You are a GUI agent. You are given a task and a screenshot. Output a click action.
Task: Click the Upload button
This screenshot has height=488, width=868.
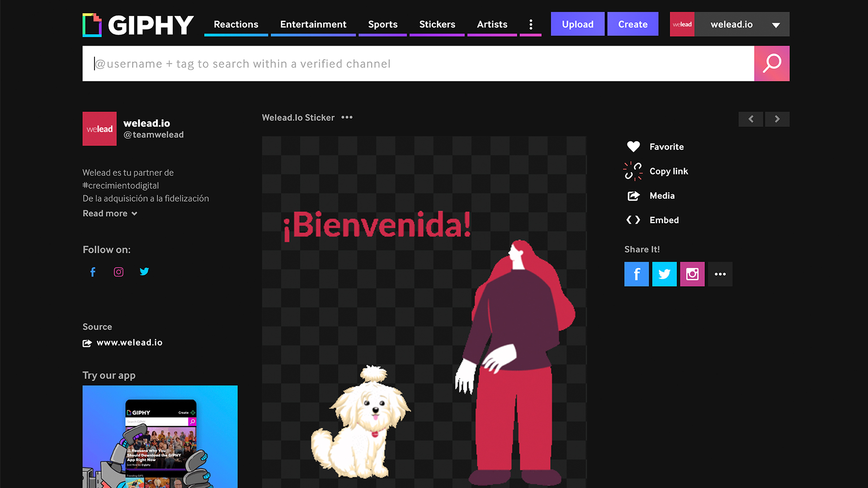577,24
